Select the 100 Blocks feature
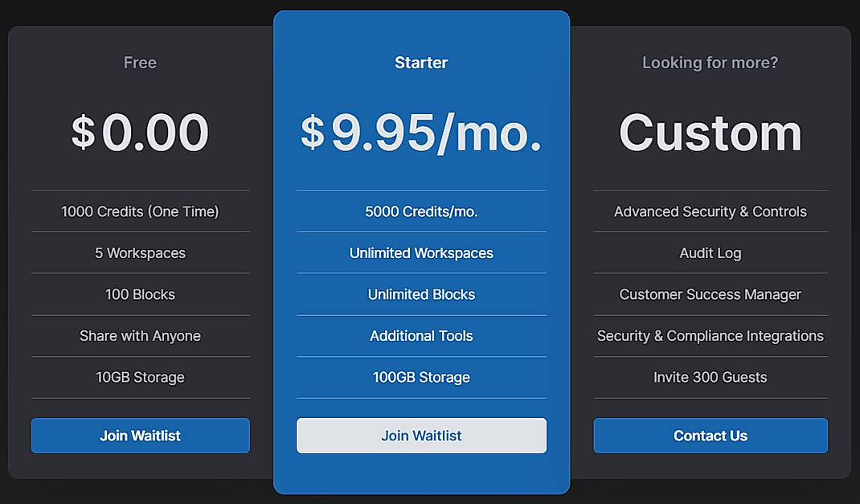Screen dimensions: 860x504 (x=140, y=294)
